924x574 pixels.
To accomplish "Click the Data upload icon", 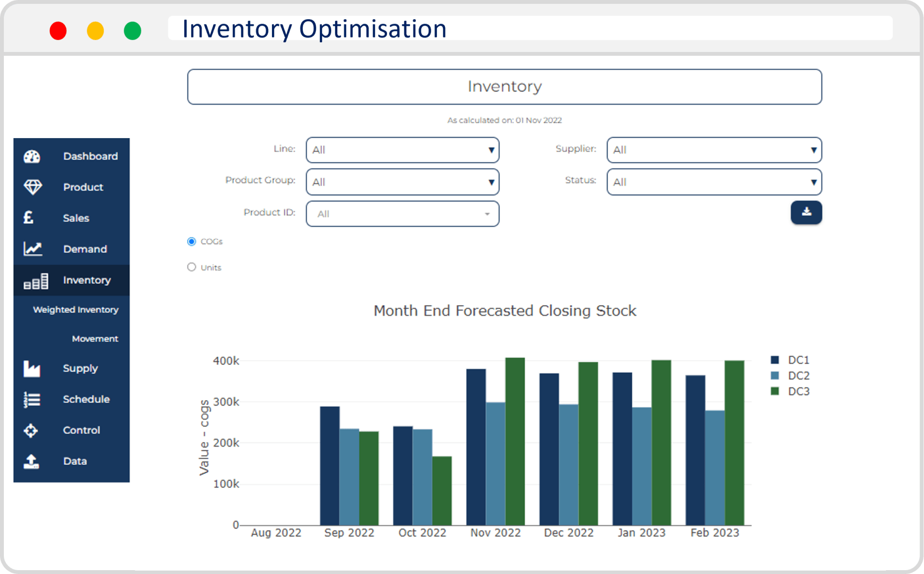I will point(31,461).
